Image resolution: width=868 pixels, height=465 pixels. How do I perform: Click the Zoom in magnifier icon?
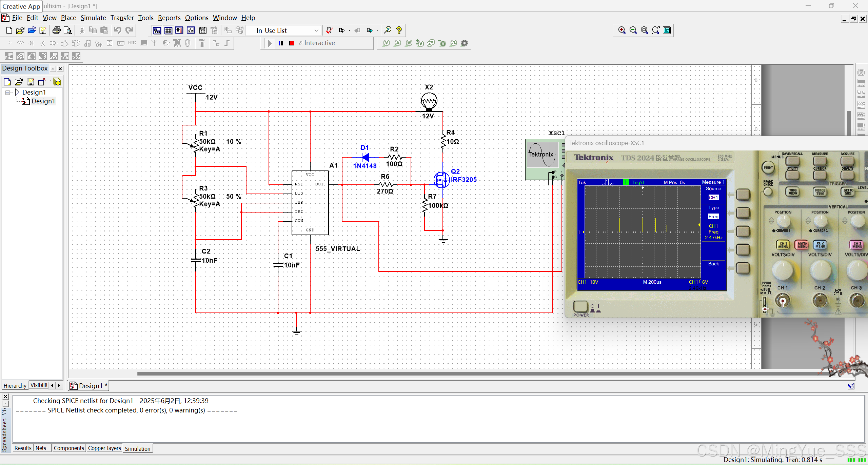pyautogui.click(x=622, y=31)
